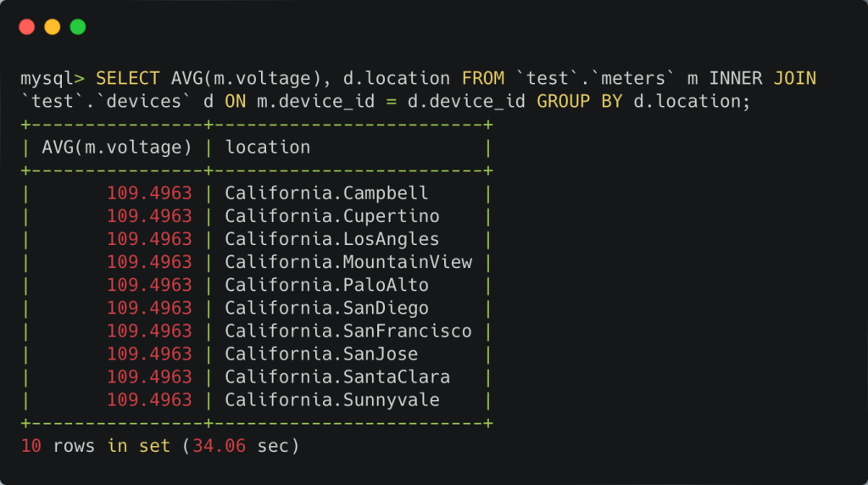Select the California.LosAngles result row
This screenshot has height=485, width=868.
pyautogui.click(x=331, y=239)
